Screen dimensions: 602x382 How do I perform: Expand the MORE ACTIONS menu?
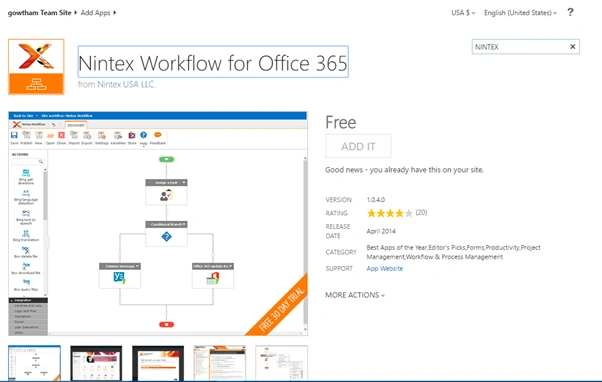pyautogui.click(x=355, y=295)
